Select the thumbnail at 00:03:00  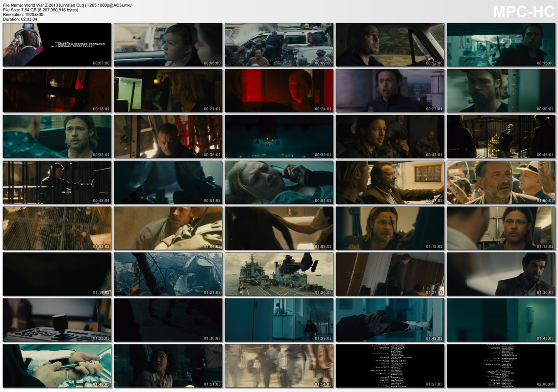(x=57, y=45)
